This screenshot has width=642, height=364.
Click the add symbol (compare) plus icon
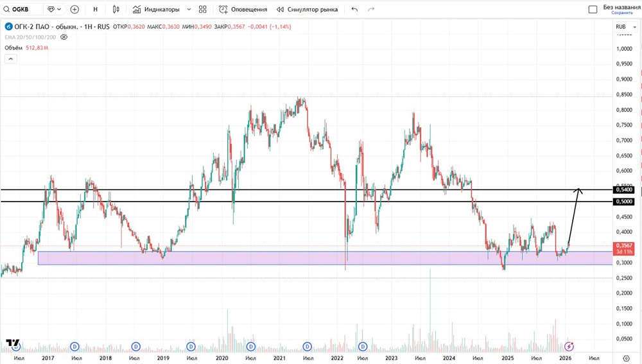pyautogui.click(x=74, y=10)
